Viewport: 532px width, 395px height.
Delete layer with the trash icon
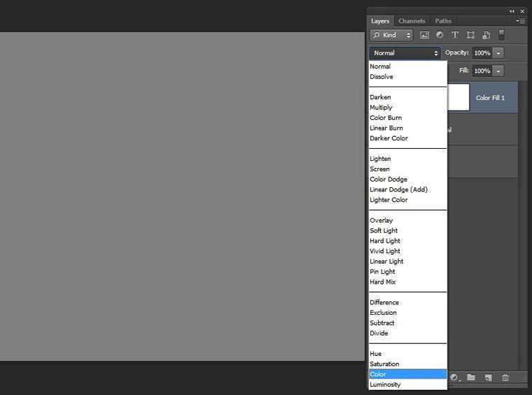click(x=506, y=378)
